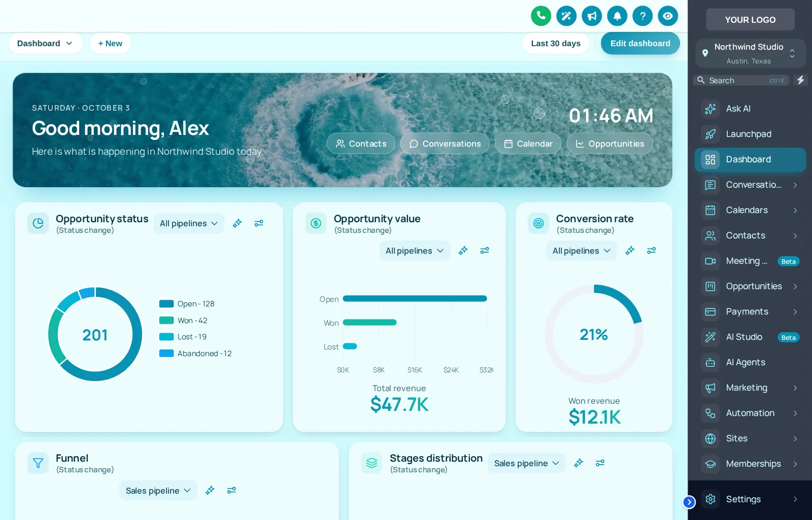Open Sales pipeline dropdown in Stages distribution
812x520 pixels.
pyautogui.click(x=527, y=463)
